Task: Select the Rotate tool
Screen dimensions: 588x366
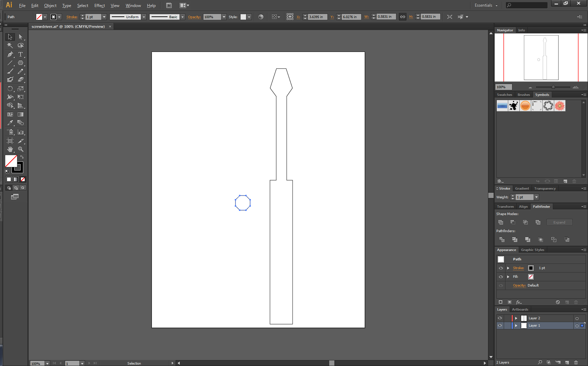Action: [10, 89]
